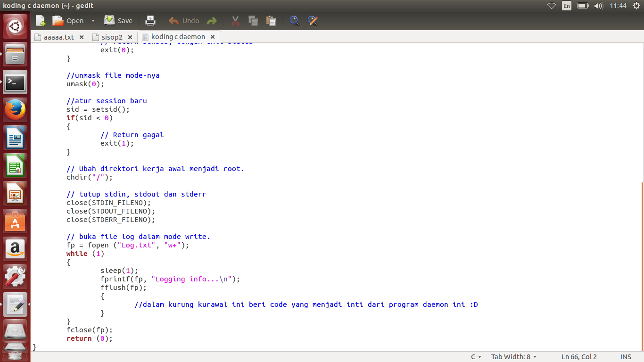Click the Copy toolbar icon
Screen dimensions: 644x362
[253, 21]
